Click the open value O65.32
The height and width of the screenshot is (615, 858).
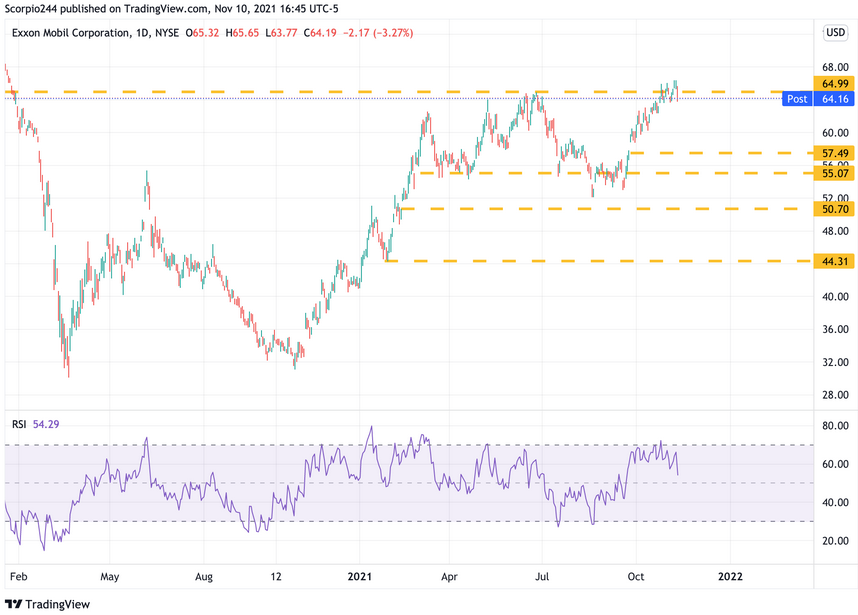(x=202, y=33)
